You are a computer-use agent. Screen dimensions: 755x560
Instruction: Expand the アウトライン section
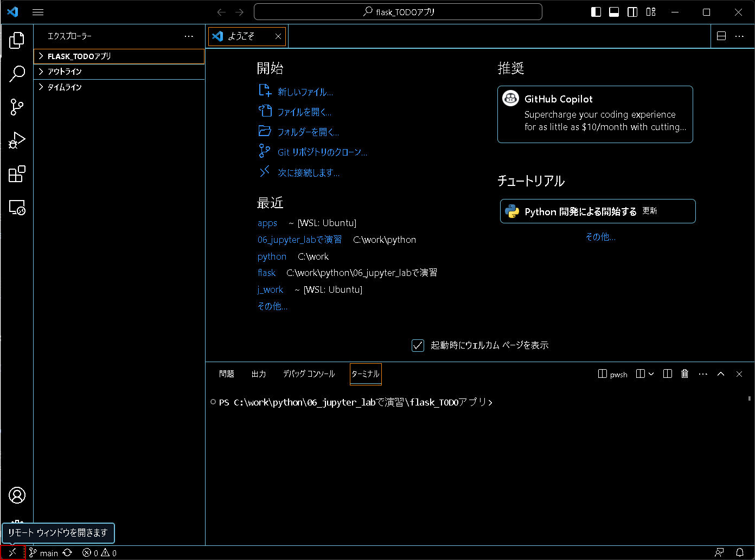tap(119, 72)
